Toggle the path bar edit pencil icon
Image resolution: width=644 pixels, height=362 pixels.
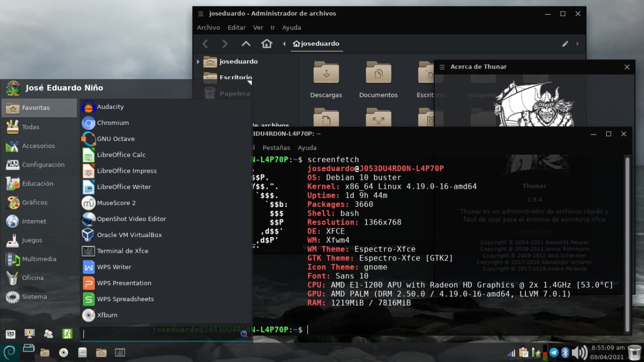pyautogui.click(x=565, y=44)
